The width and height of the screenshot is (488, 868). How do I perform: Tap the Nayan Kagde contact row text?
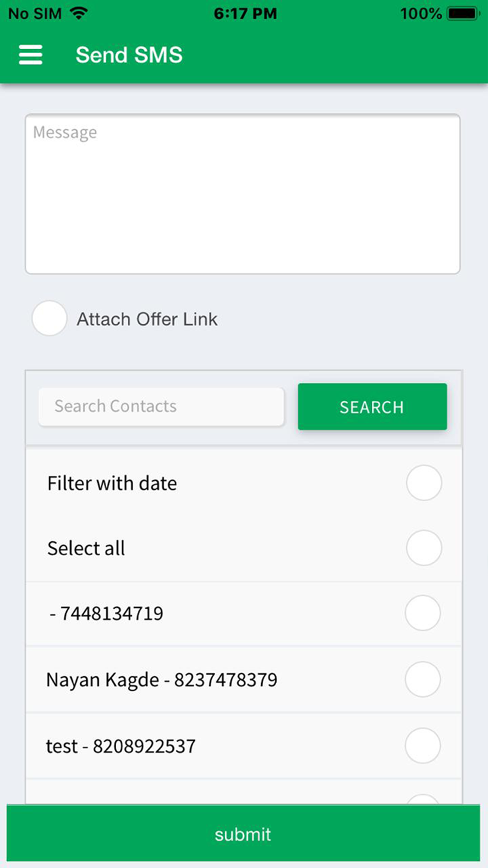click(x=162, y=680)
